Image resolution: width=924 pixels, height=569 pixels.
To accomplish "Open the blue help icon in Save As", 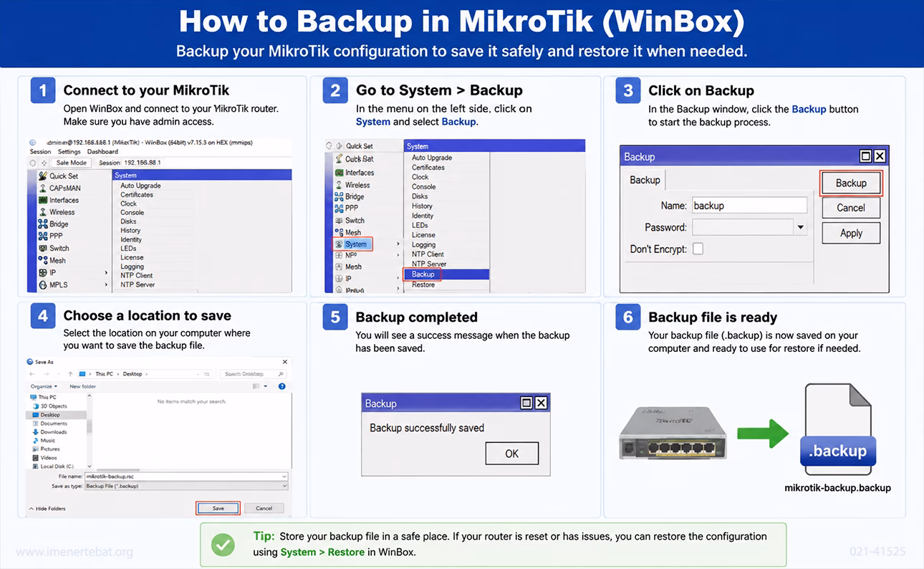I will tap(282, 386).
